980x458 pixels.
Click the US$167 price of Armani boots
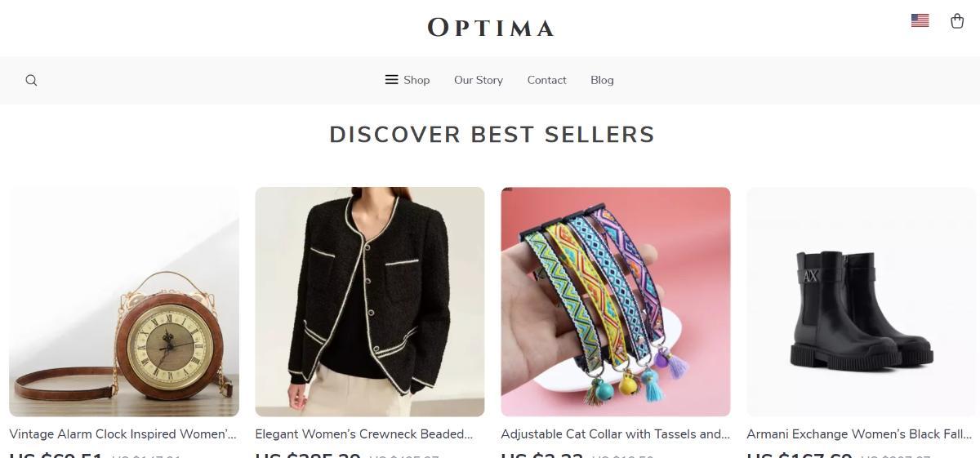pos(800,454)
